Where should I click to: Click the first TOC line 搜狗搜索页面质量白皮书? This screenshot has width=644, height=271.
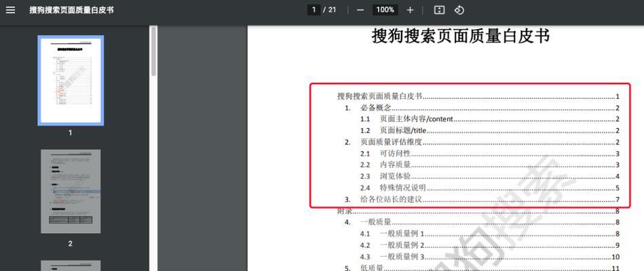coord(478,96)
